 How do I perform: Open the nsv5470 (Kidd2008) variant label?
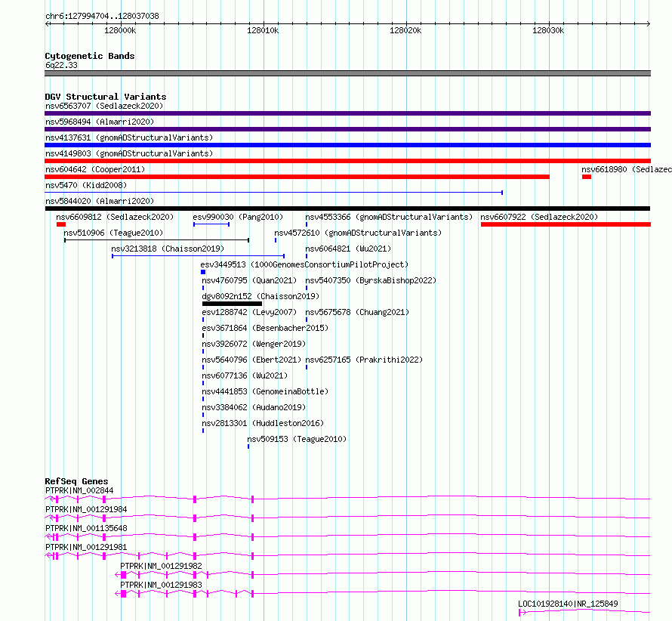pyautogui.click(x=86, y=185)
